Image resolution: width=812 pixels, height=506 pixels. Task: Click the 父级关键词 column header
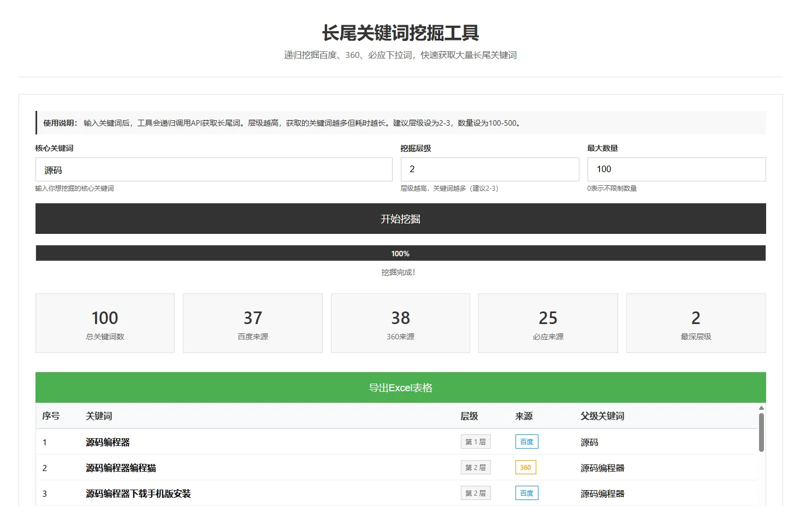click(x=602, y=416)
